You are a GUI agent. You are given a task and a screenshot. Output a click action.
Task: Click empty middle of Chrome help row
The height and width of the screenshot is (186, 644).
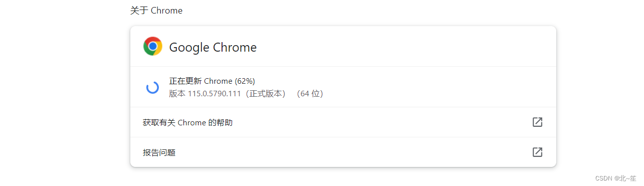(x=381, y=122)
